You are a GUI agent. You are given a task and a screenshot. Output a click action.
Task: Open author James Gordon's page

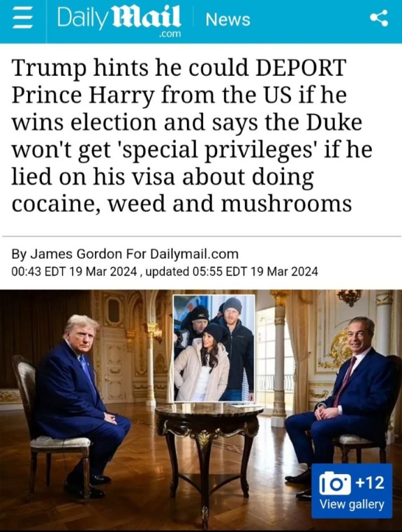point(76,254)
